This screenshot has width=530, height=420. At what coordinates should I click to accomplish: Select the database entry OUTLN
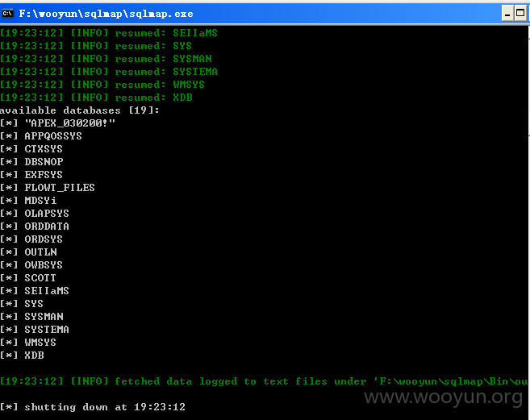click(28, 252)
